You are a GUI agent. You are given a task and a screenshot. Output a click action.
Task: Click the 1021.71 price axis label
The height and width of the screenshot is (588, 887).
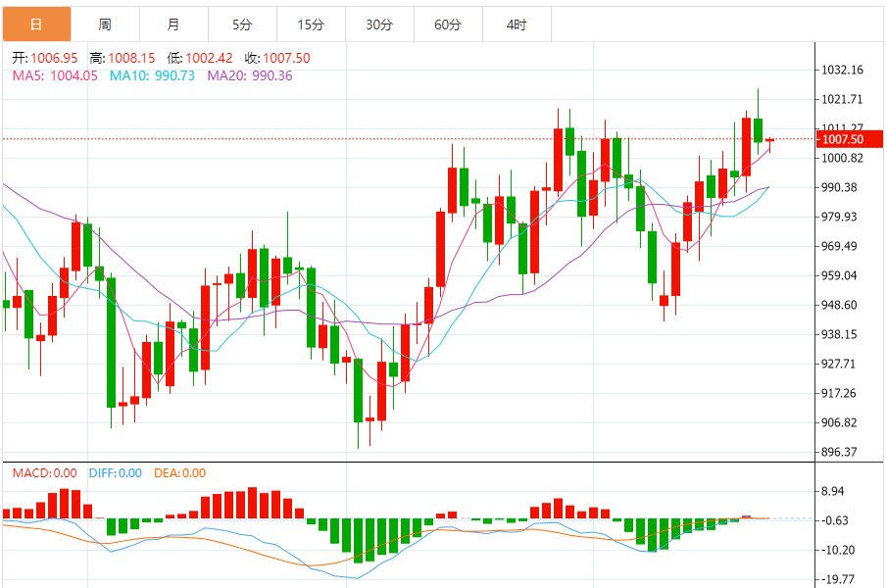[842, 99]
